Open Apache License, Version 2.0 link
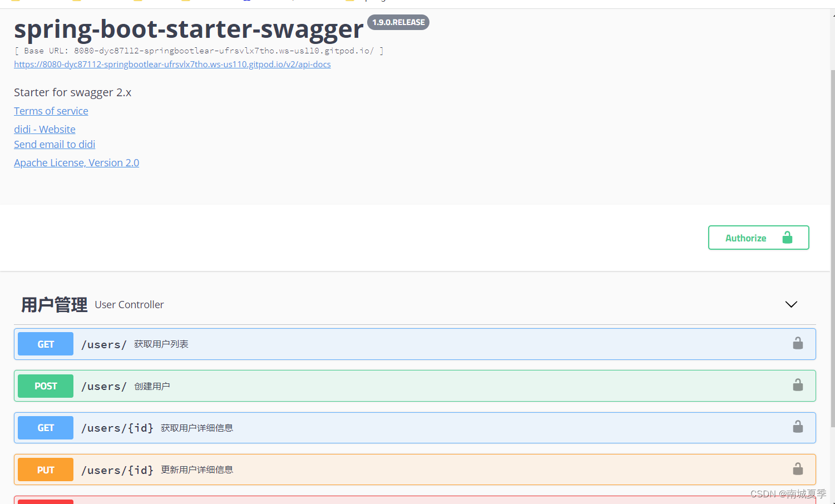Image resolution: width=835 pixels, height=504 pixels. [x=77, y=162]
